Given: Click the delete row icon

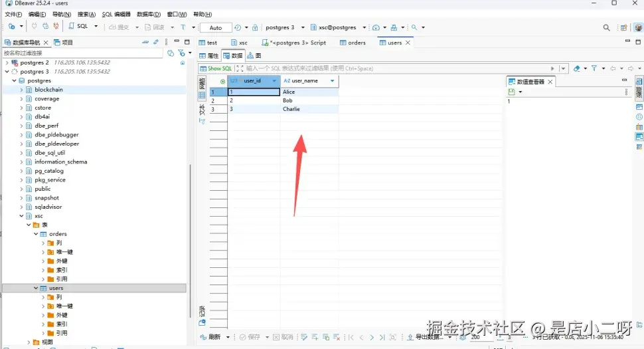Looking at the screenshot, I should click(x=337, y=337).
